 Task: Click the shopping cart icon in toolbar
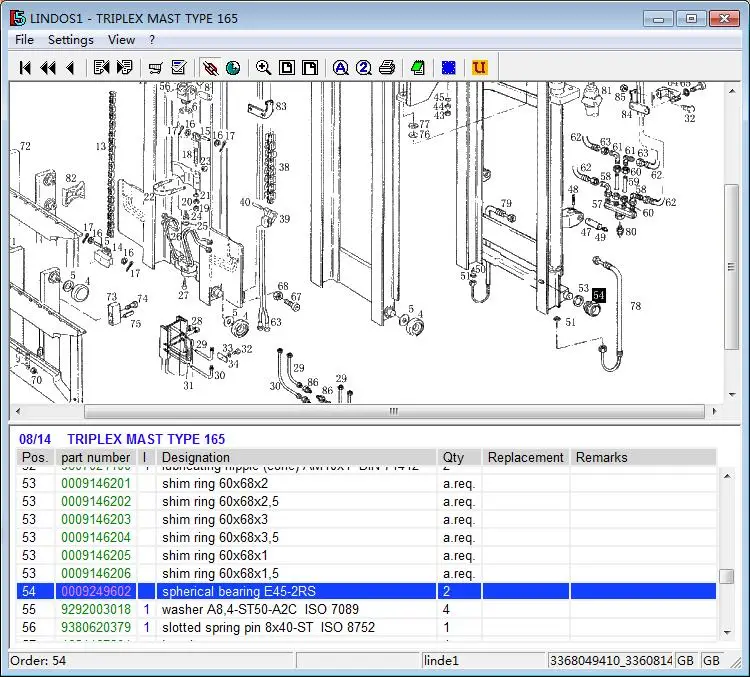[x=155, y=68]
